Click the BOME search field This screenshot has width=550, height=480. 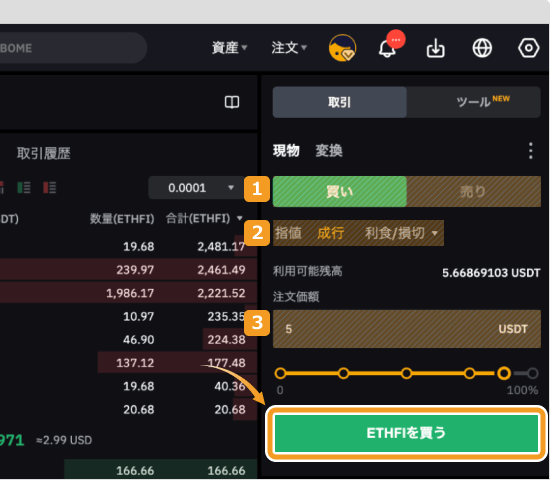(x=72, y=48)
